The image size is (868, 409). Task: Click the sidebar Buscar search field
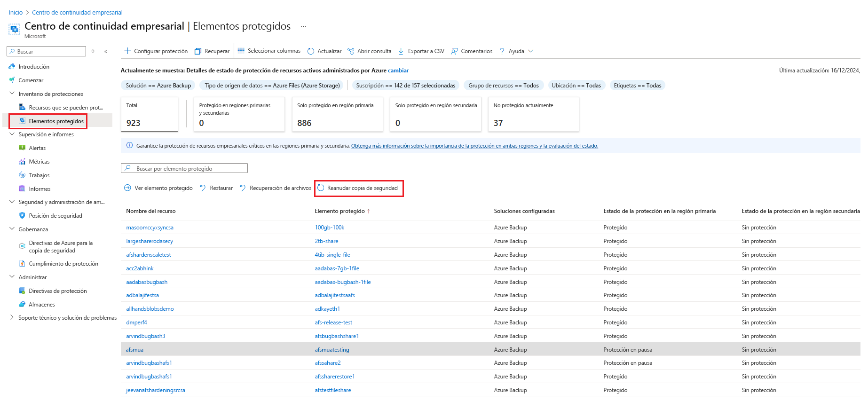47,51
